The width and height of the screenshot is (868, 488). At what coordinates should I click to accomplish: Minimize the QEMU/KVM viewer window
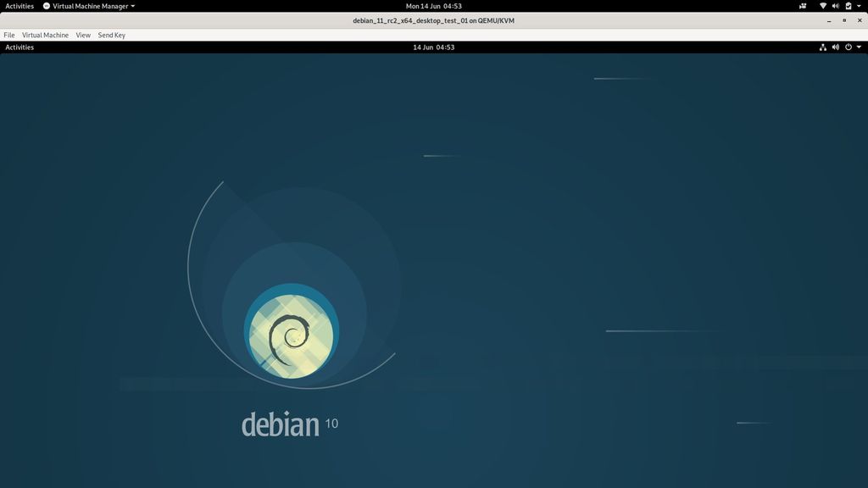tap(829, 21)
